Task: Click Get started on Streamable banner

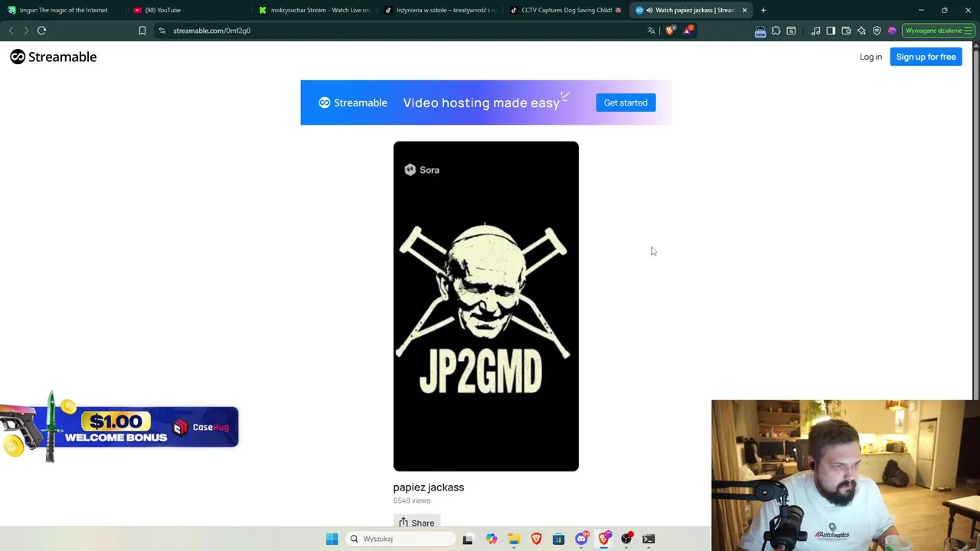Action: pyautogui.click(x=626, y=103)
